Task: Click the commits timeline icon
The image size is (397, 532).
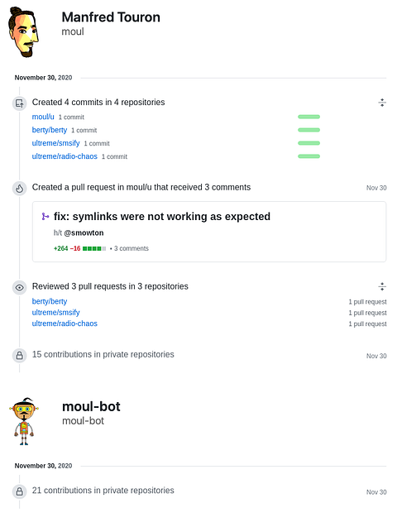Action: click(x=19, y=103)
